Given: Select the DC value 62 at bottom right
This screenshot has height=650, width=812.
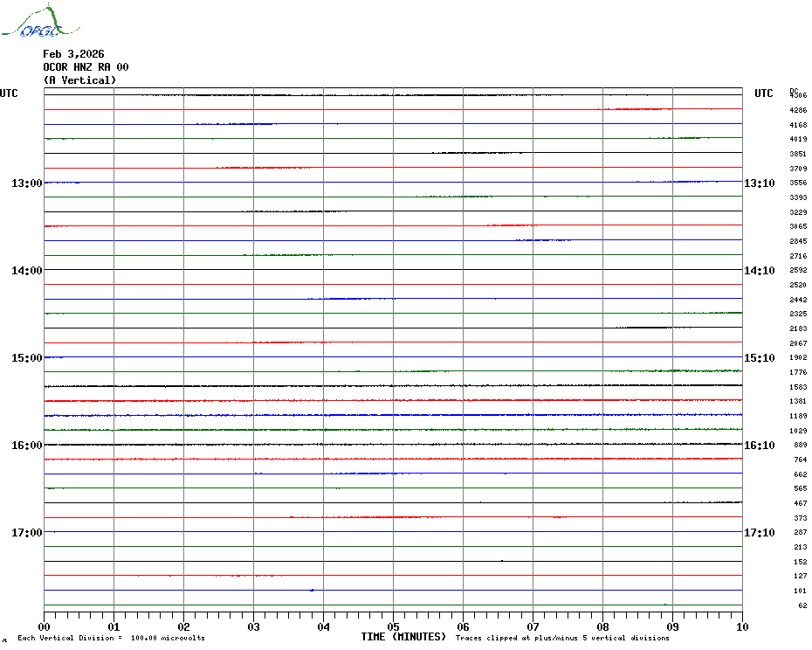Looking at the screenshot, I should point(802,605).
